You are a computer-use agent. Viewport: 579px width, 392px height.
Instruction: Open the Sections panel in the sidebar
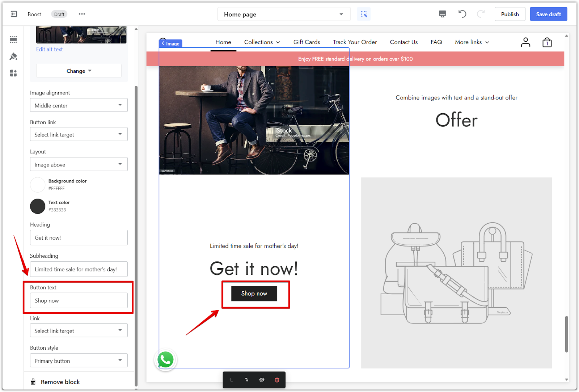coord(13,39)
